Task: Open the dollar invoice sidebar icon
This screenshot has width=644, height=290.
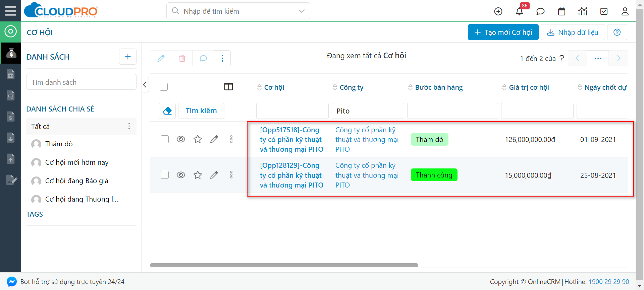Action: click(10, 117)
